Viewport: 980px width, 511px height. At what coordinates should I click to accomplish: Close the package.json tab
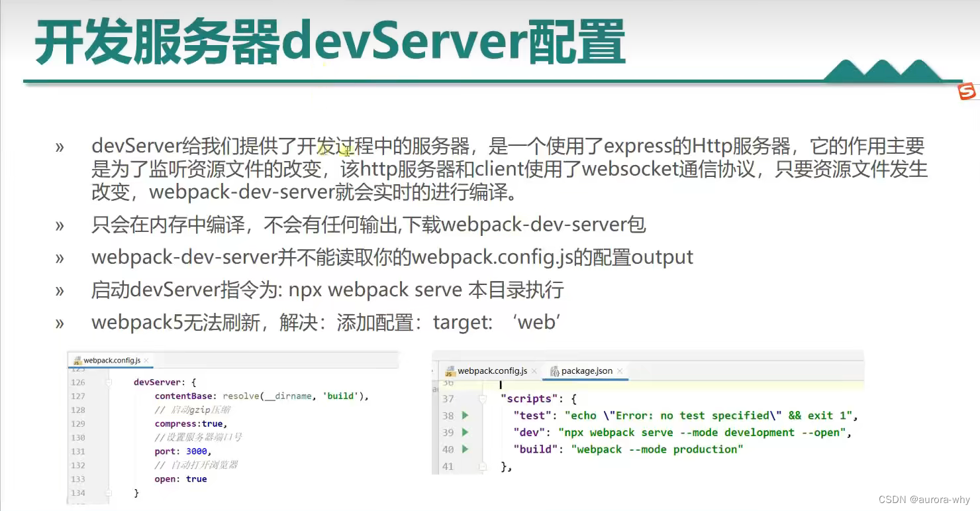pyautogui.click(x=620, y=371)
